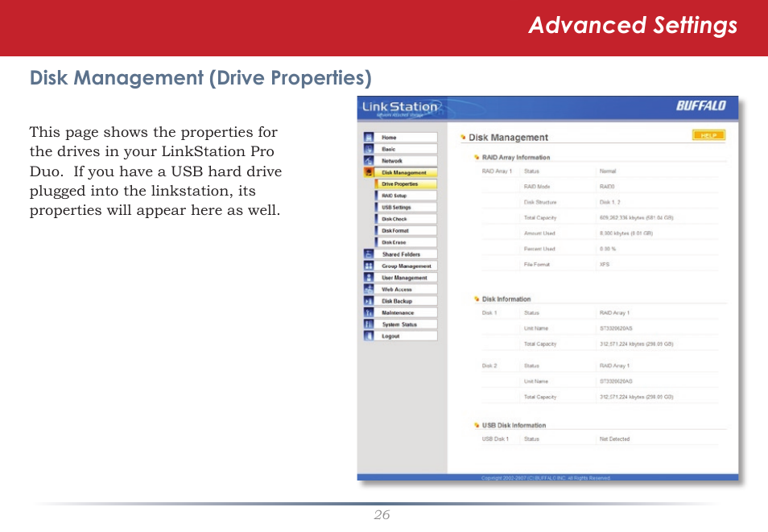Open the Disk Erase submenu item
Viewport: 768px width, 532px height.
[406, 242]
